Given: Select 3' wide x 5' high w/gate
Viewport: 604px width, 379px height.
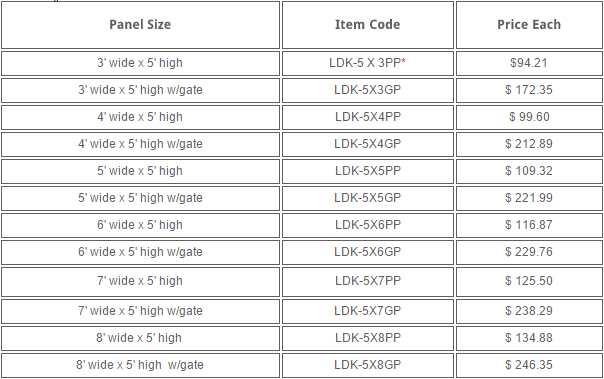Looking at the screenshot, I should point(140,90).
